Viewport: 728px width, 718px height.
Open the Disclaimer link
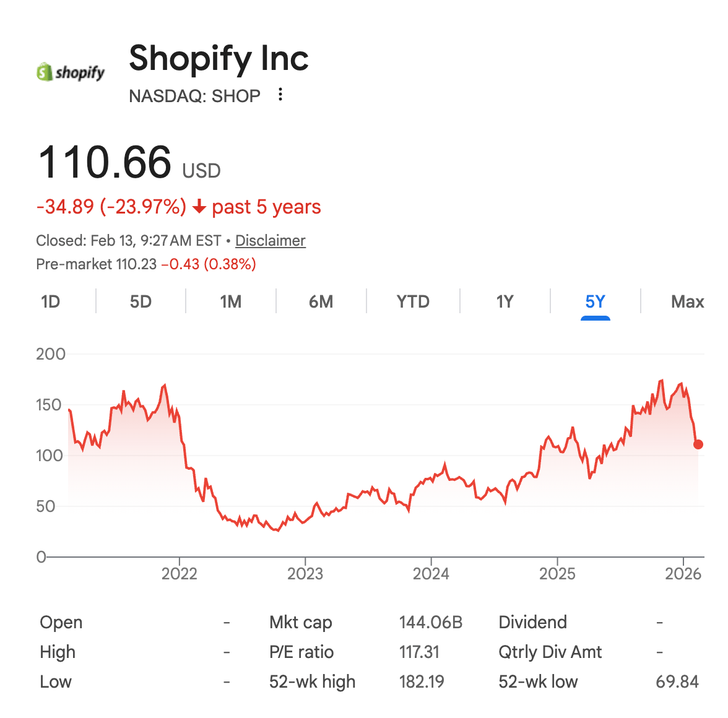270,240
